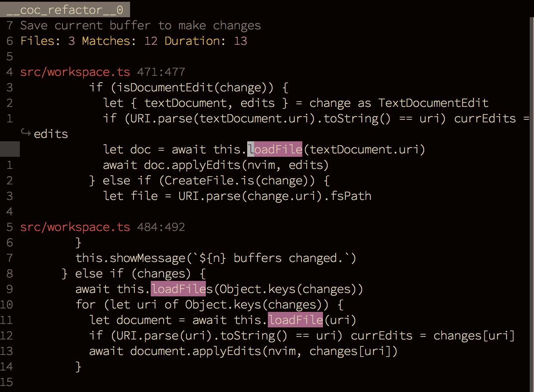Click the this.showMessage buffers changed line
Screen dimensions: 534x392
216,258
